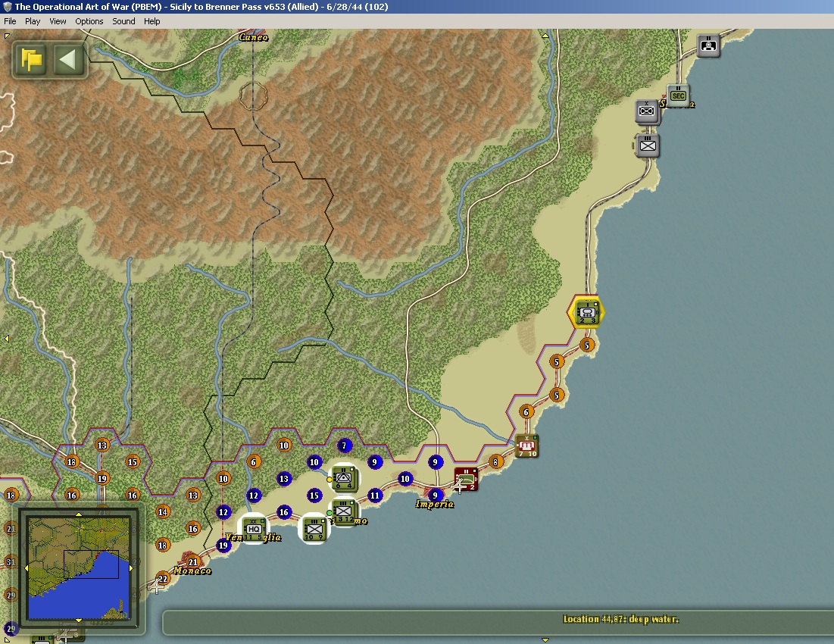834x644 pixels.
Task: Click the blue 15 hex marker
Action: [x=314, y=495]
